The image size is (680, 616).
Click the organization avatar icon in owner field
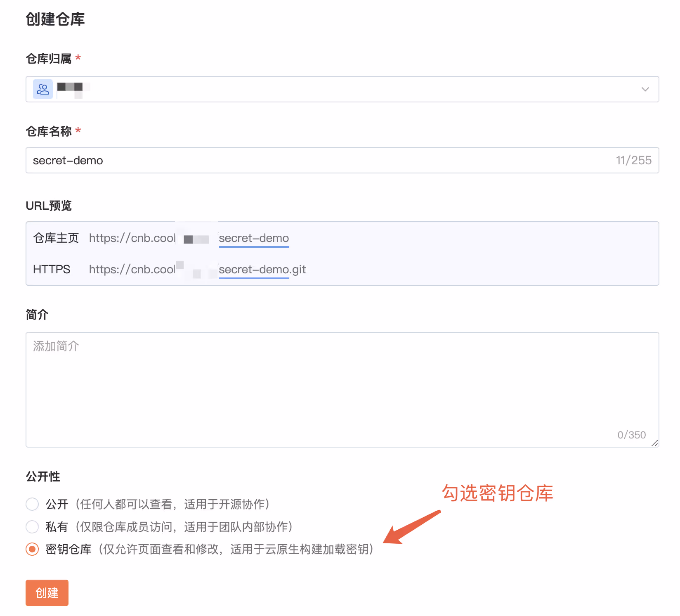(x=43, y=89)
